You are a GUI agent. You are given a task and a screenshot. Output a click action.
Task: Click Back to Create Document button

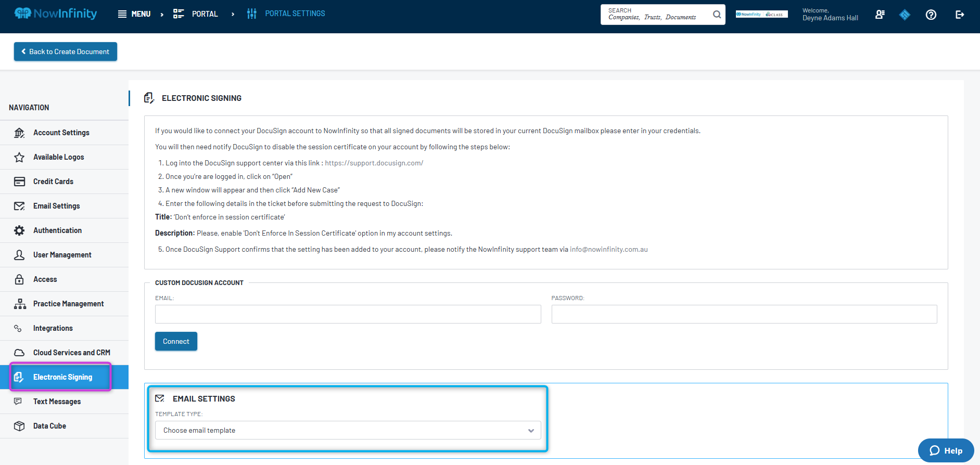(x=66, y=51)
